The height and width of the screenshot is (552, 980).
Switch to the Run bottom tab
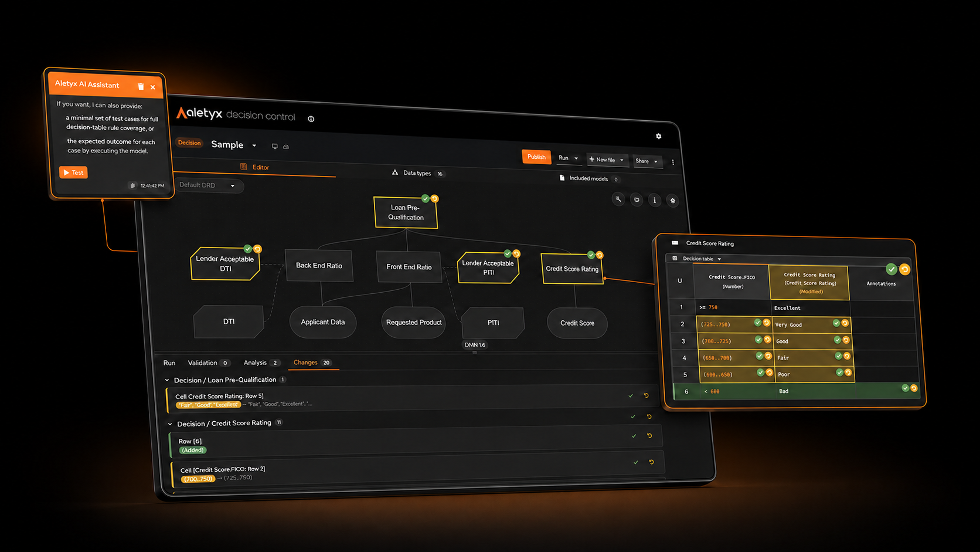(x=169, y=363)
